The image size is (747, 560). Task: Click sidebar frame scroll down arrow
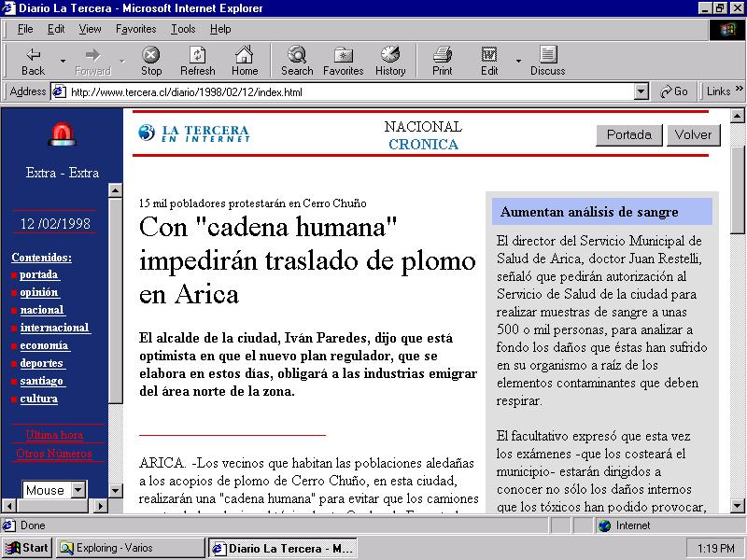115,491
